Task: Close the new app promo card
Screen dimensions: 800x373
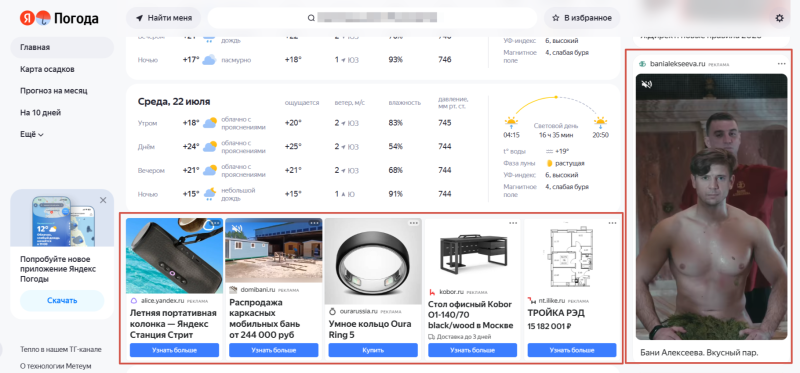Action: [103, 200]
